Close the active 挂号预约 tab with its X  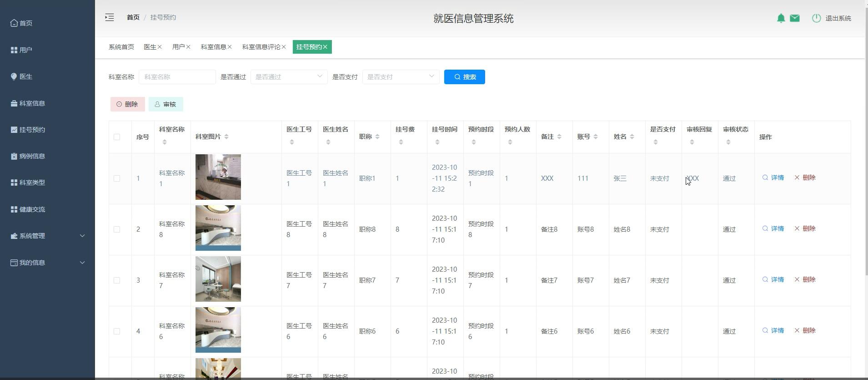(325, 47)
